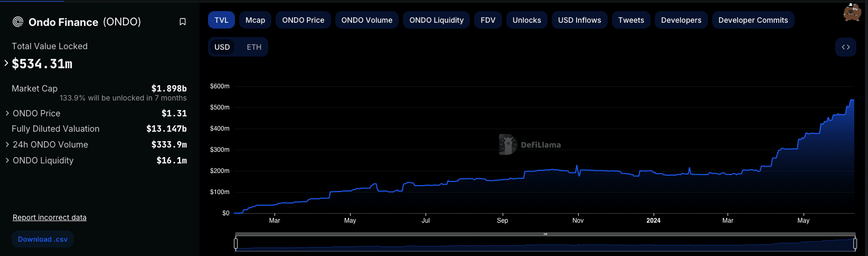Click the top drag bar of the range selector
This screenshot has width=868, height=256.
pos(545,234)
